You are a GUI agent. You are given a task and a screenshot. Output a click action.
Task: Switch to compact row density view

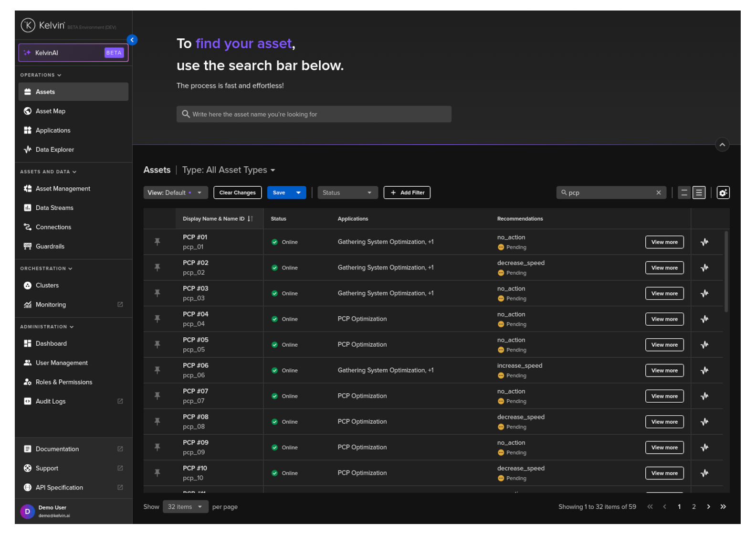click(684, 193)
